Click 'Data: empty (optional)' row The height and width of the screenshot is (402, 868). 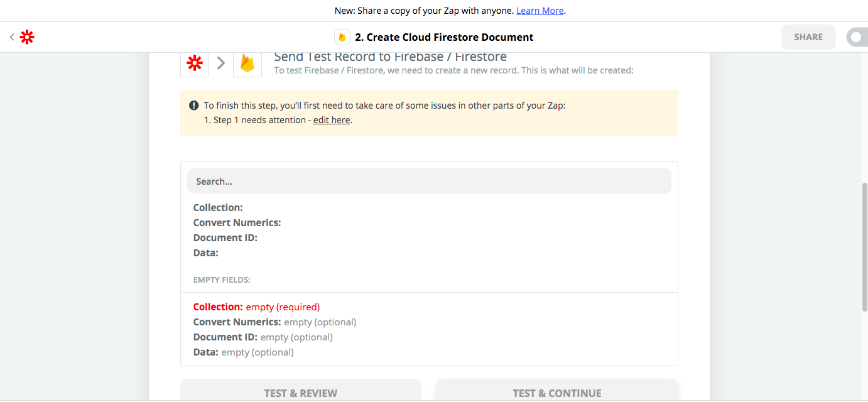pos(243,352)
